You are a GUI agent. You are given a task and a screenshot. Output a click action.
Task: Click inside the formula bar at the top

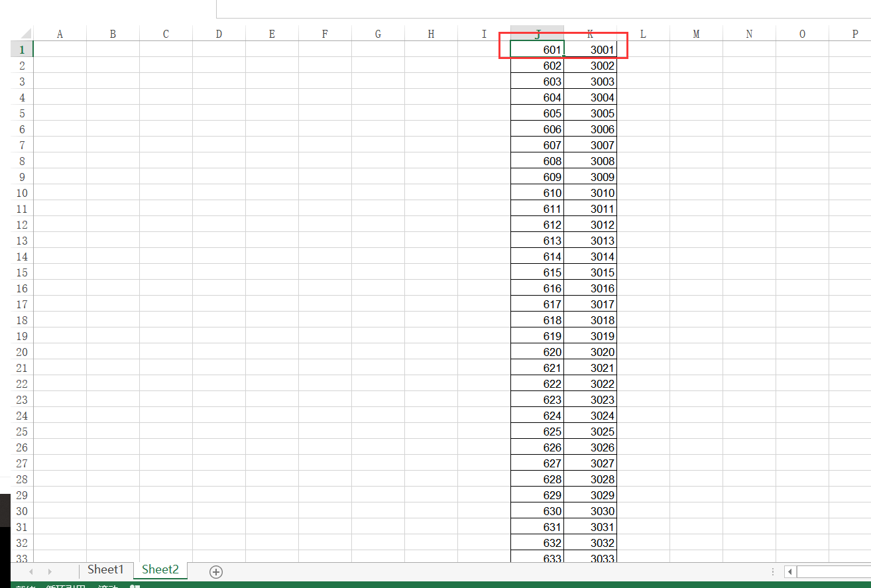[x=464, y=9]
